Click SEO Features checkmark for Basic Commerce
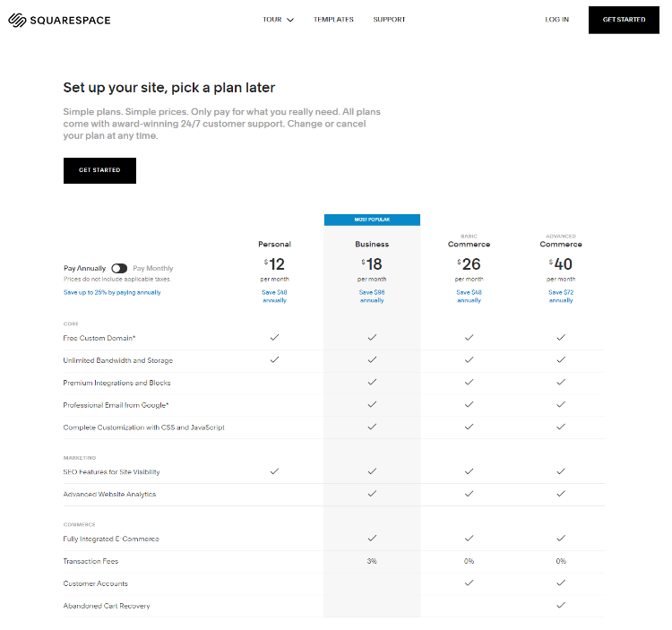Viewport: 672px width, 630px height. tap(469, 471)
